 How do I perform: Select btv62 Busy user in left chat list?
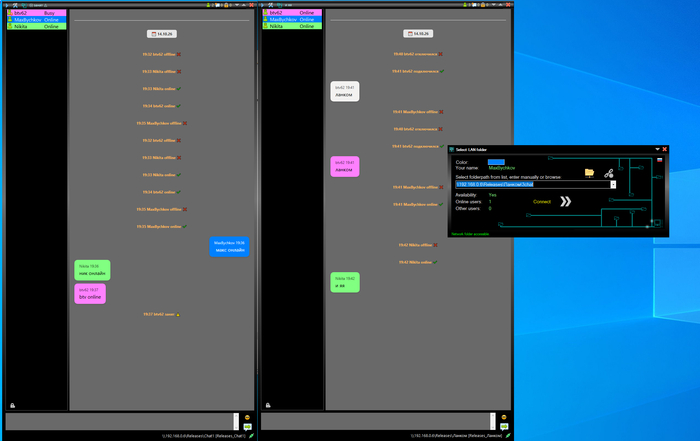pyautogui.click(x=37, y=13)
